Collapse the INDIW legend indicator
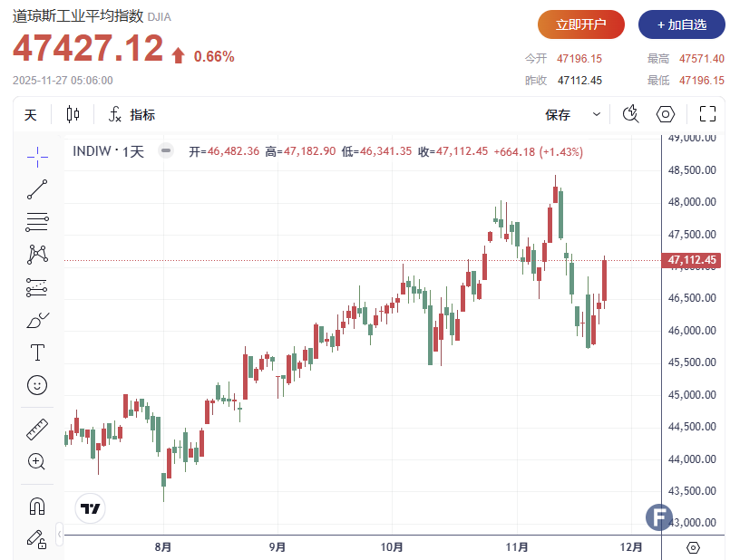Viewport: 730px width, 560px height. (165, 151)
